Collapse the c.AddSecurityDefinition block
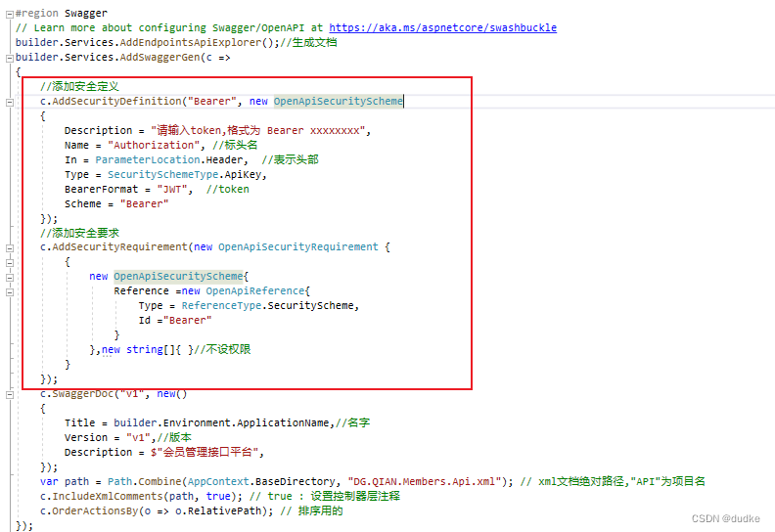 click(10, 103)
